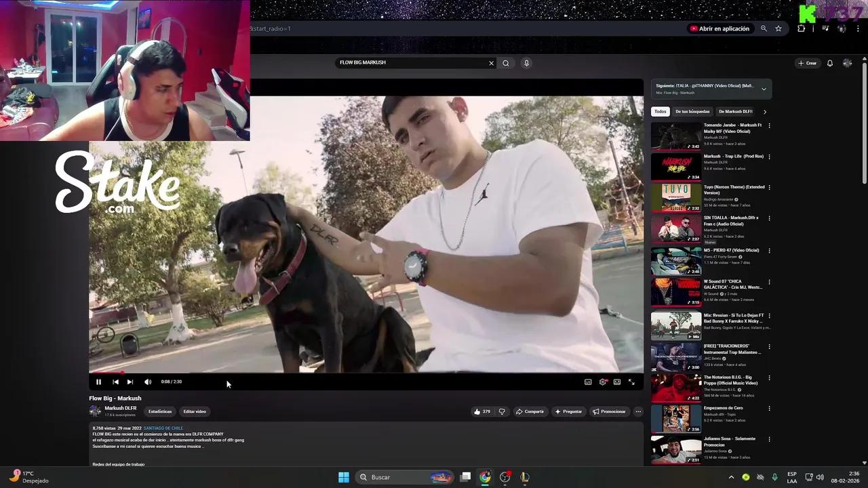The height and width of the screenshot is (488, 868).
Task: Open Tuyo (Narcos Theme) thumbnail
Action: click(x=676, y=197)
